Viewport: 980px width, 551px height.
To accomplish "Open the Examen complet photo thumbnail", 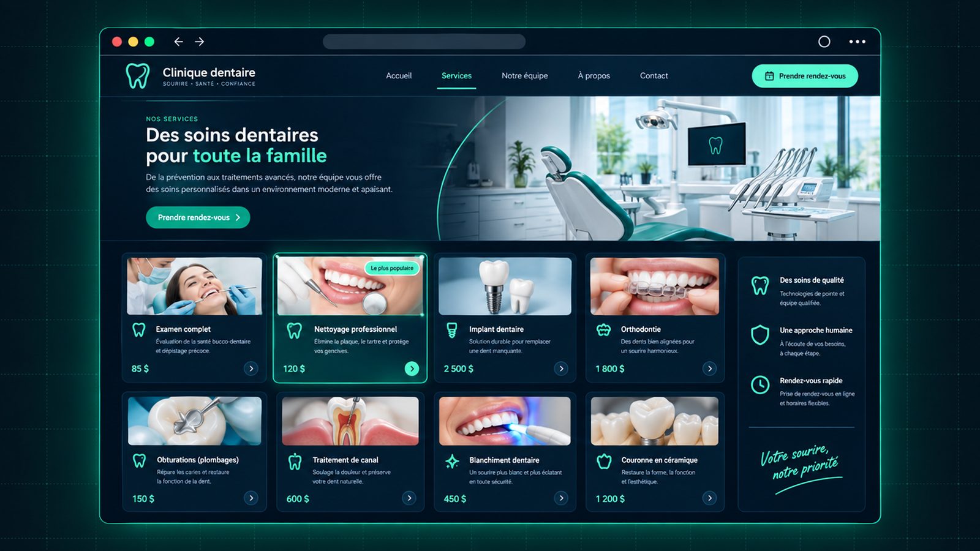I will click(x=194, y=286).
